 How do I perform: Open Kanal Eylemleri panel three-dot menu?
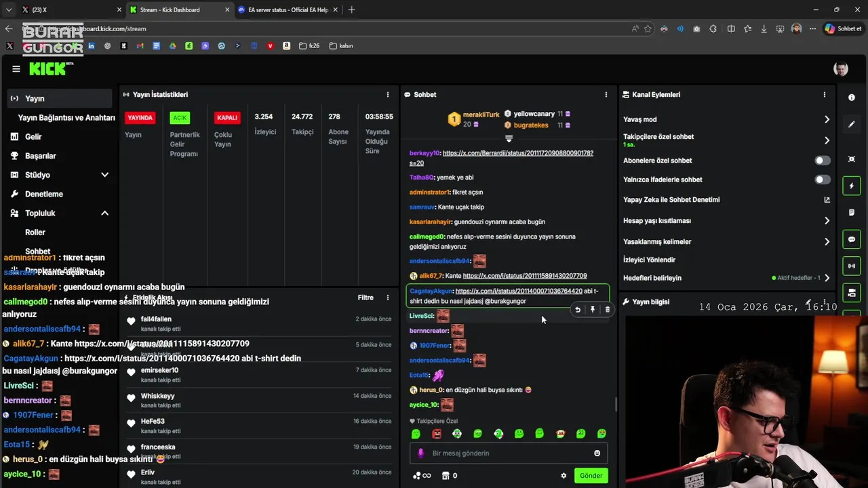click(x=825, y=95)
